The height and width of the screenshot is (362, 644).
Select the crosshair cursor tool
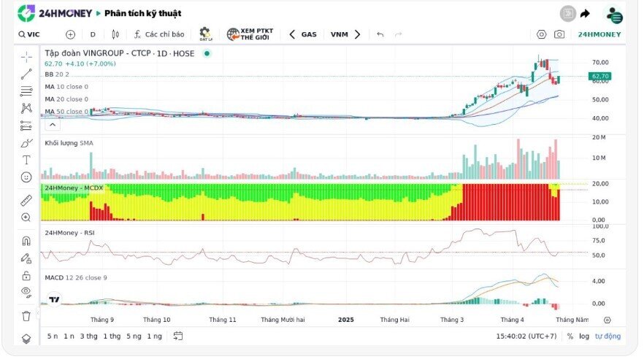tap(26, 56)
